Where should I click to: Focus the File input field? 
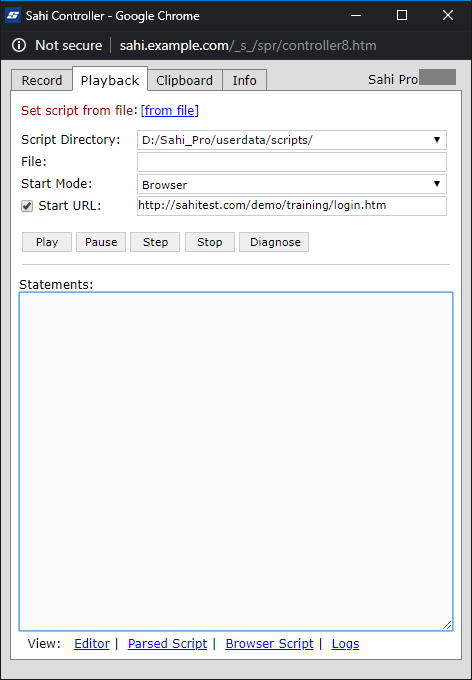click(292, 162)
